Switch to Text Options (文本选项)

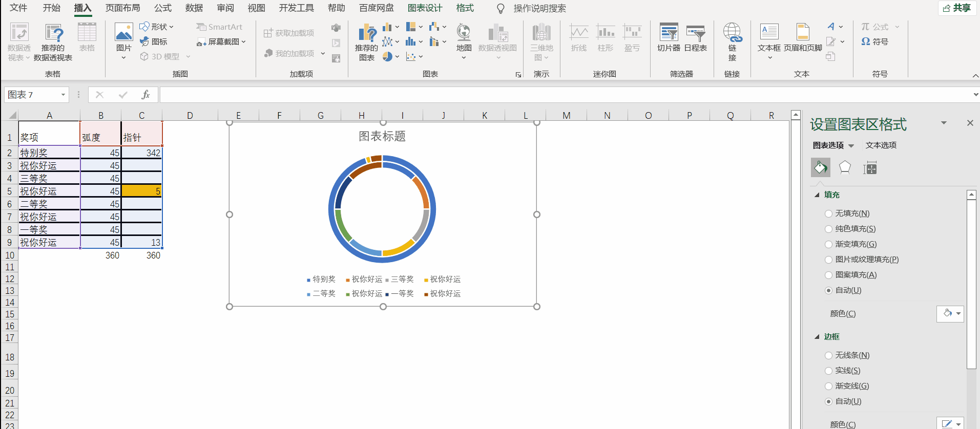point(881,145)
